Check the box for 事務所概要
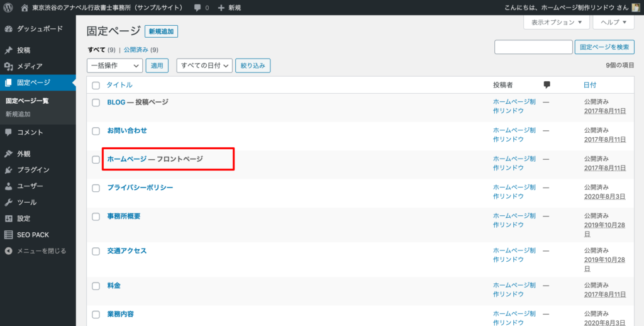The image size is (644, 326). pos(96,216)
